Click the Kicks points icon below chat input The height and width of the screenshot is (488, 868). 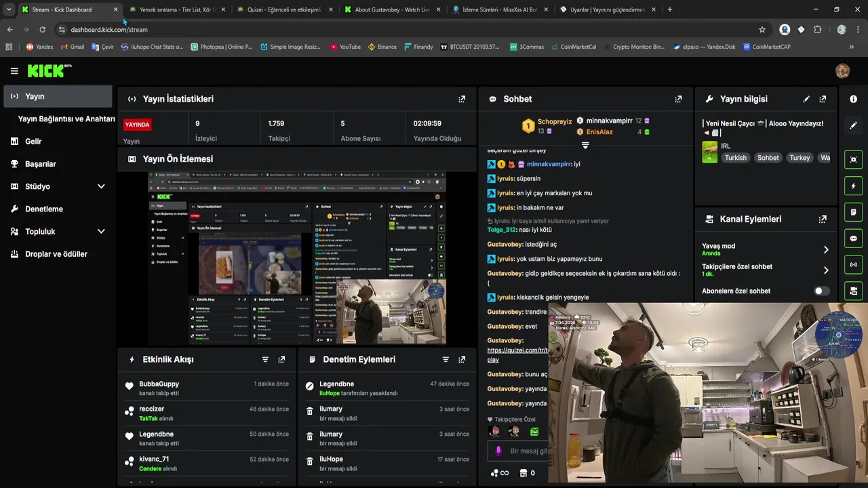(499, 473)
